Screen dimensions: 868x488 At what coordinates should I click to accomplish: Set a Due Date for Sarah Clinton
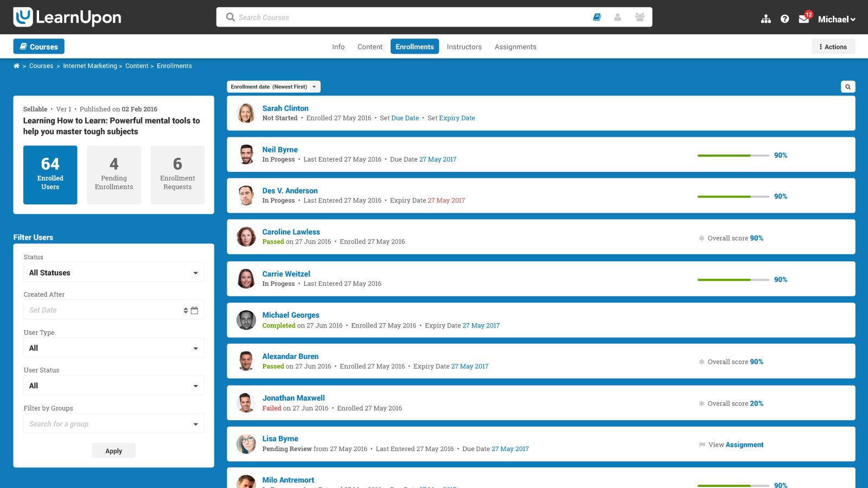[405, 118]
